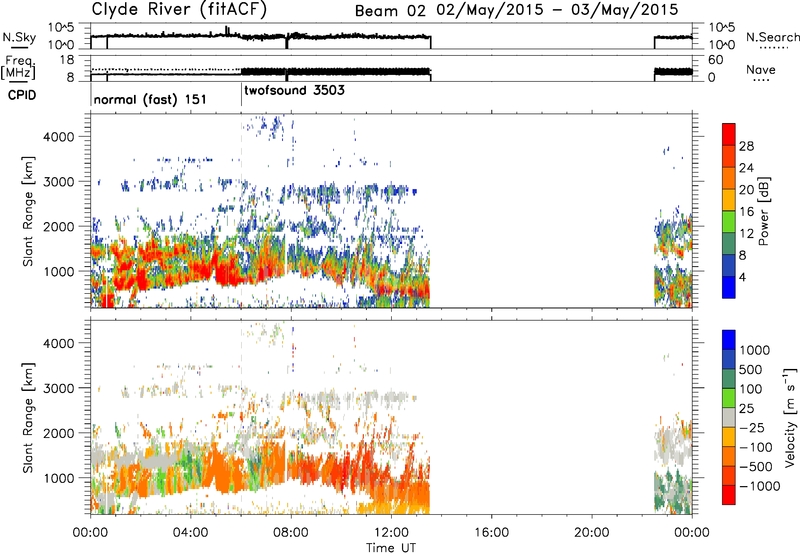800x554 pixels.
Task: Click the '04:00' time tick label
Action: coord(191,533)
